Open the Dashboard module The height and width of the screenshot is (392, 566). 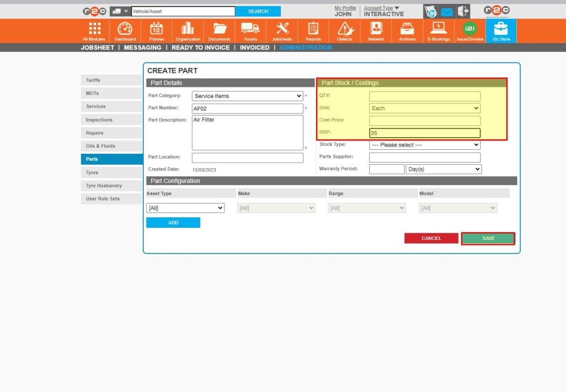[x=125, y=32]
